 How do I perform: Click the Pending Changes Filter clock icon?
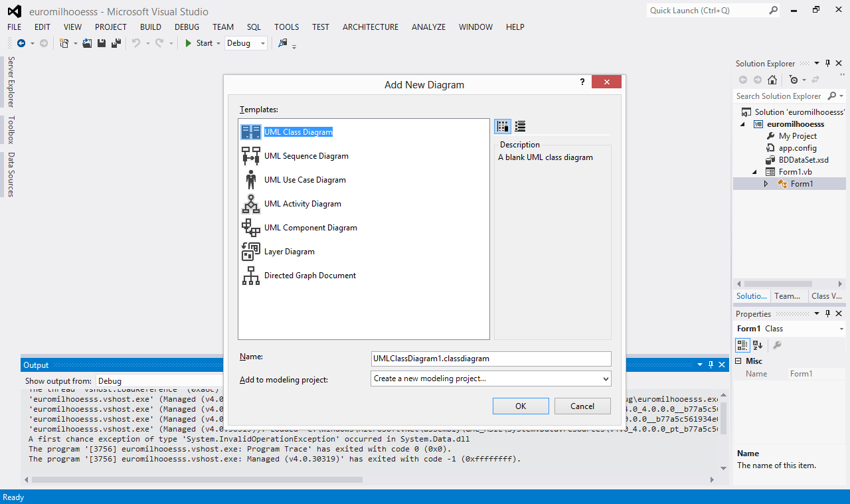794,80
